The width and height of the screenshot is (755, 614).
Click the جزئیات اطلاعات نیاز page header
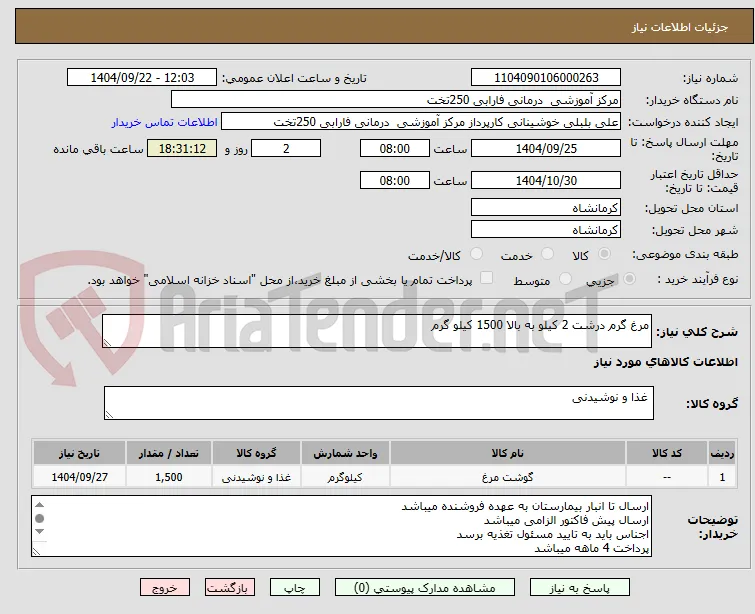pyautogui.click(x=679, y=27)
